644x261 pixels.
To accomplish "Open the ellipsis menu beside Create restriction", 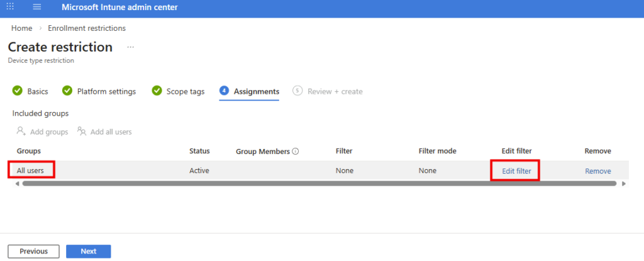I will pyautogui.click(x=131, y=47).
